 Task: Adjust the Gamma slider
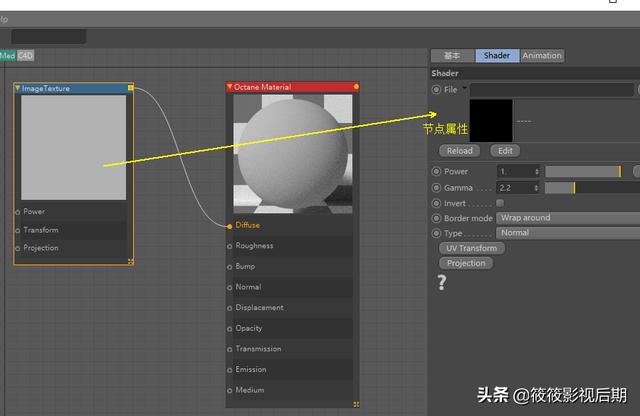(593, 188)
